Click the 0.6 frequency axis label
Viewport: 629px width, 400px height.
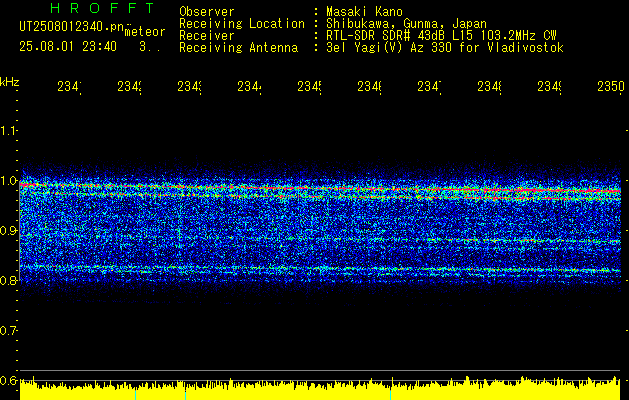click(x=8, y=380)
